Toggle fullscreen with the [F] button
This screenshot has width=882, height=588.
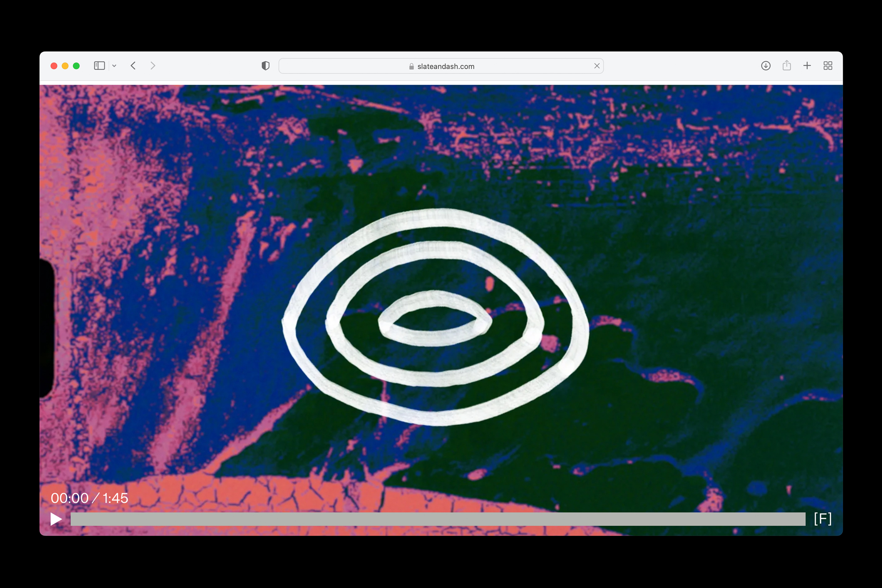pos(822,519)
